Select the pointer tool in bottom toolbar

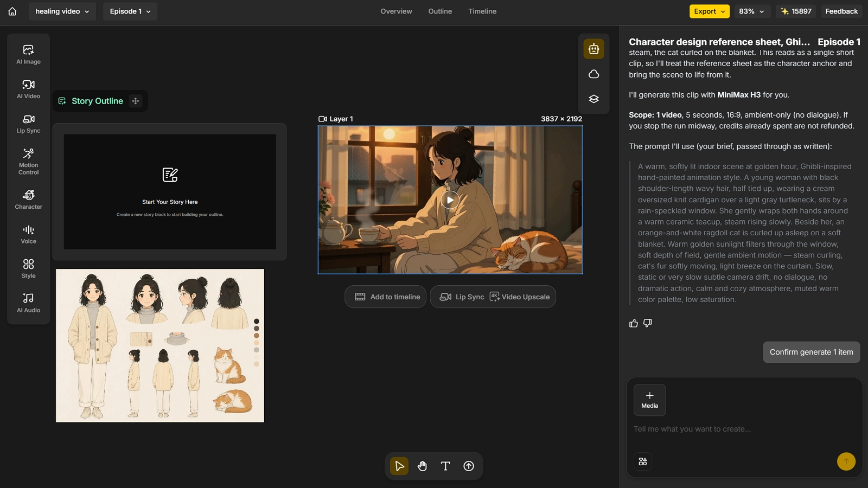coord(399,466)
